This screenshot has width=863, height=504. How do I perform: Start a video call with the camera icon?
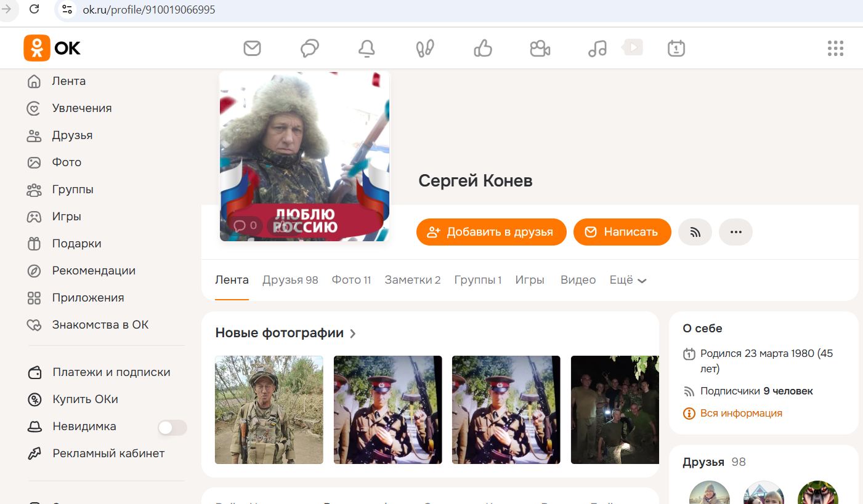[x=540, y=47]
